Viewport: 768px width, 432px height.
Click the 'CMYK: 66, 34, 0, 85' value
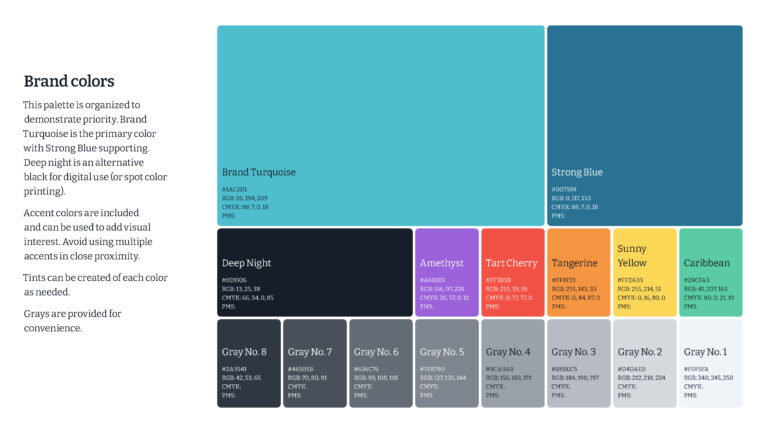click(248, 298)
